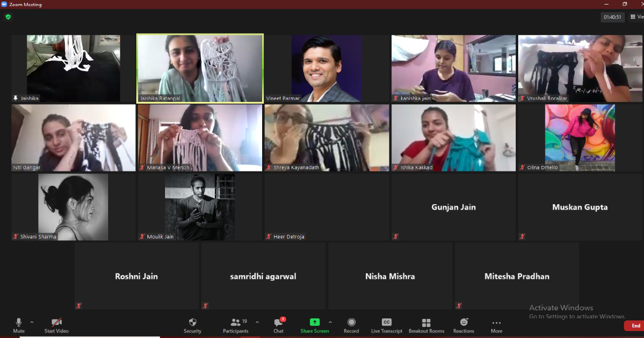Click the green Share Screen icon
Screen dimensions: 644x338
[x=314, y=322]
